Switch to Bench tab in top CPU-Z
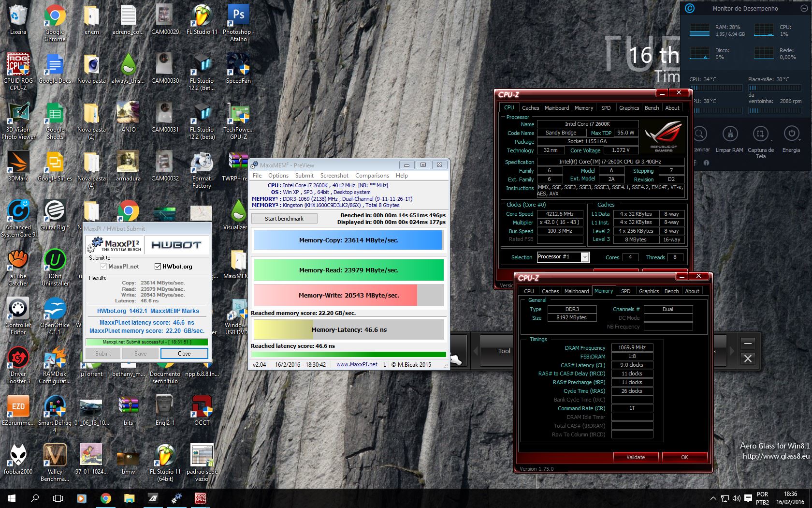Image resolution: width=812 pixels, height=508 pixels. (x=652, y=108)
